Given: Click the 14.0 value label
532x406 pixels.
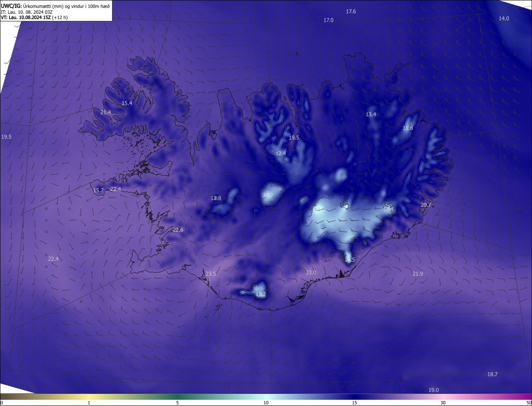Looking at the screenshot, I should (x=504, y=18).
